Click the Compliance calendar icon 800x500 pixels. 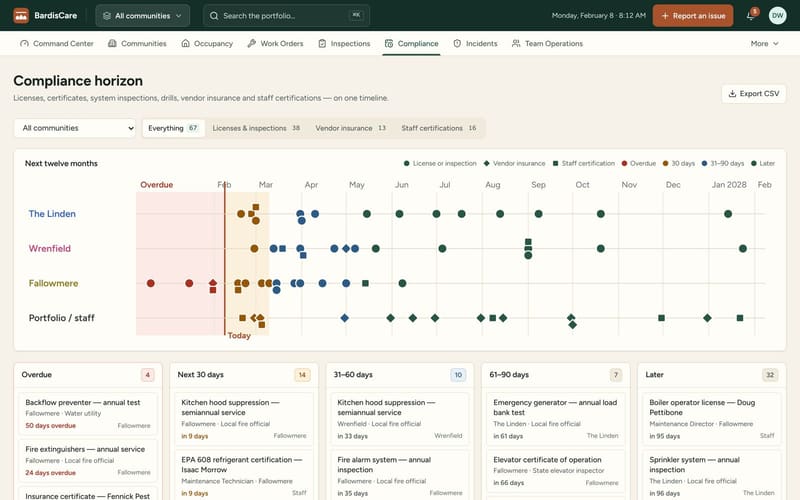[389, 44]
